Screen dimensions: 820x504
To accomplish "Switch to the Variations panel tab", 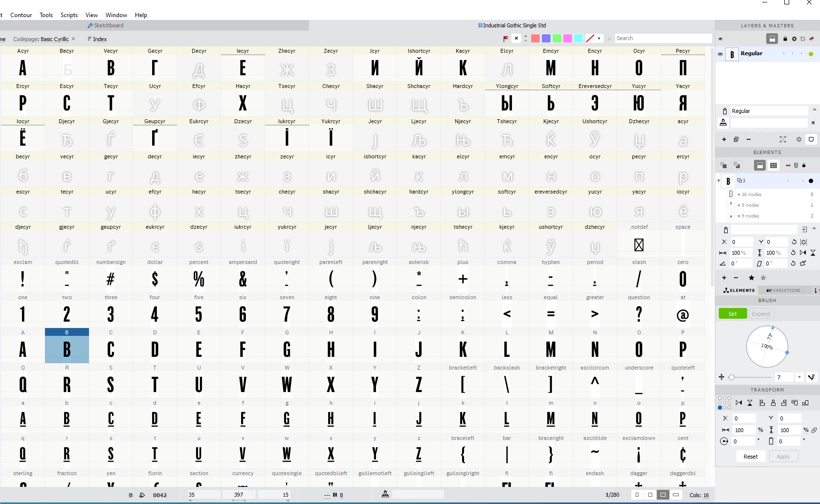I will click(x=783, y=290).
